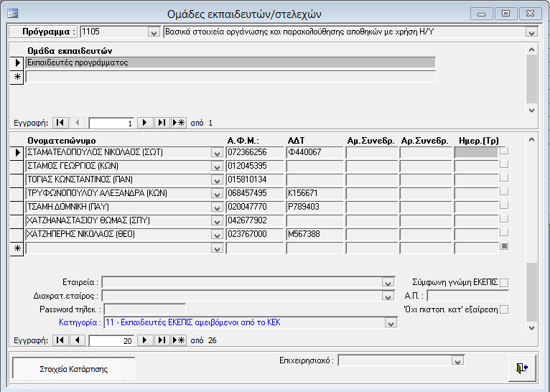Open the Εταιρεία dropdown
The width and height of the screenshot is (550, 392).
[388, 282]
